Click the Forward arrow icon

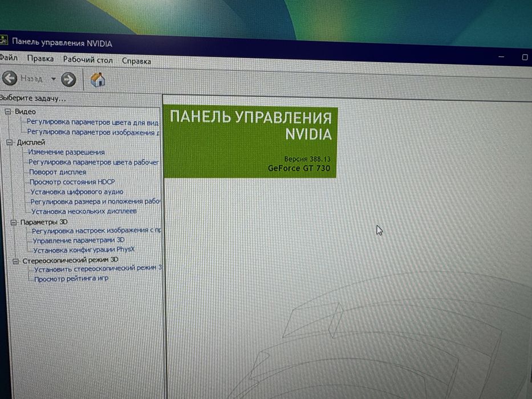(68, 79)
